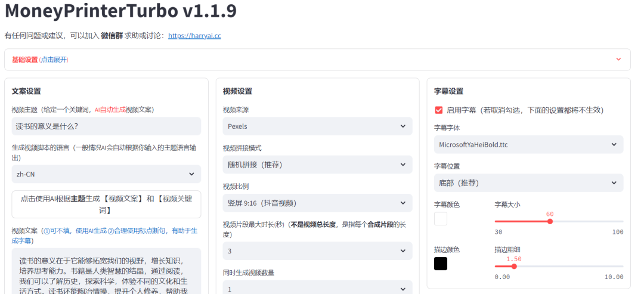This screenshot has height=294, width=644.
Task: Toggle the 启用字幕 checkbox
Action: point(439,110)
